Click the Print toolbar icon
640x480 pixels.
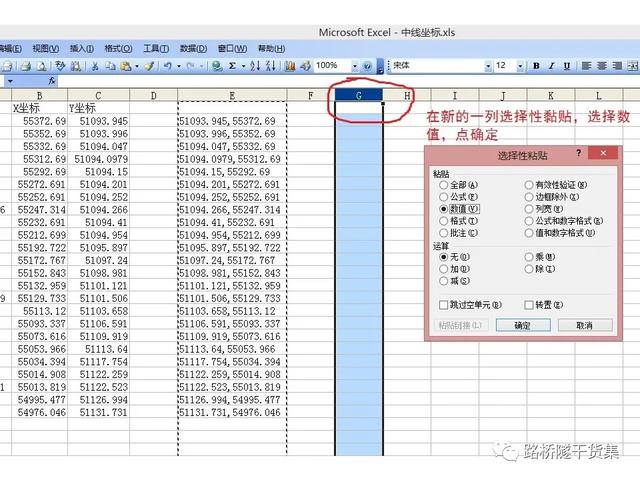coord(26,66)
